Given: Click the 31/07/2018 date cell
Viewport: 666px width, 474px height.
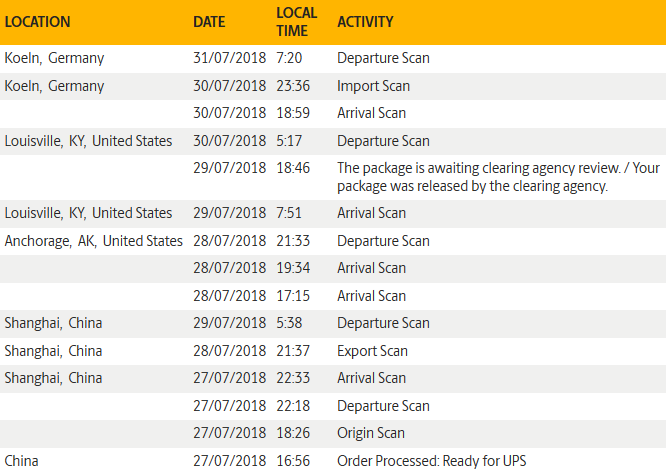Looking at the screenshot, I should point(229,58).
